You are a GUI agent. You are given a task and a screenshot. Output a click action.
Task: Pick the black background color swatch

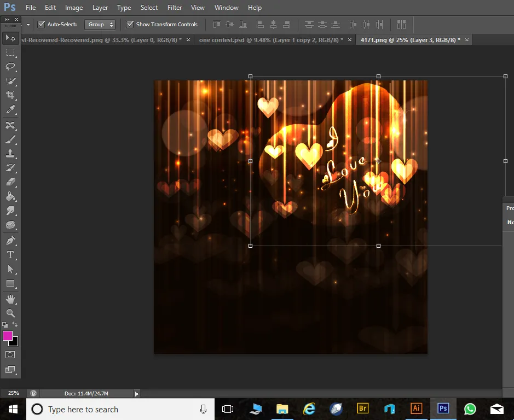click(x=15, y=343)
